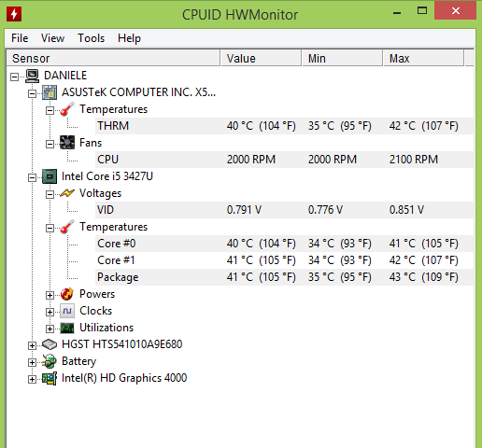Click the Min column header
The width and height of the screenshot is (482, 448).
click(342, 58)
